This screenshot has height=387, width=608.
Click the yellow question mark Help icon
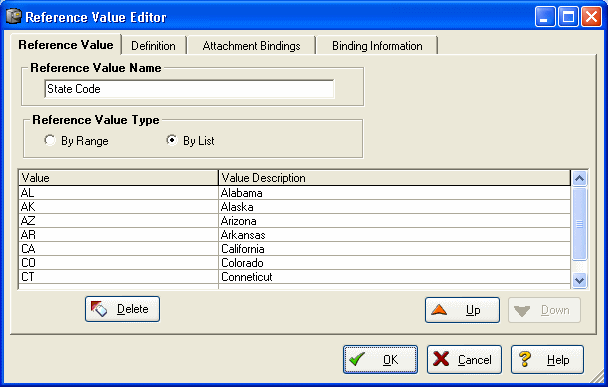[525, 359]
